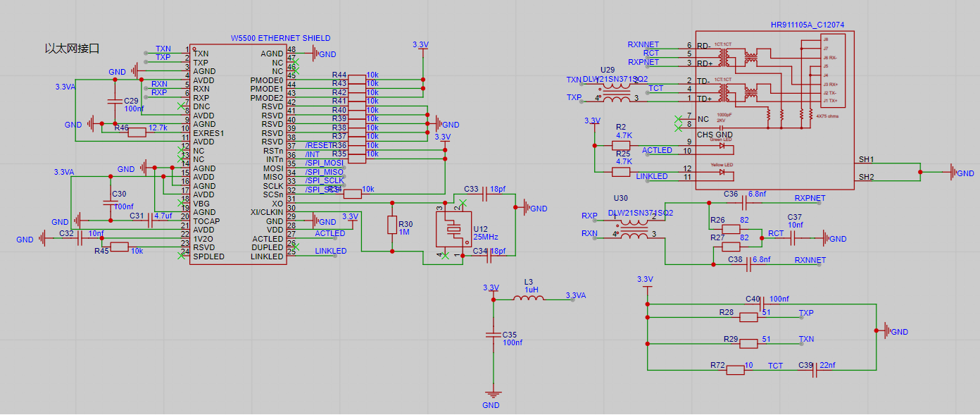The height and width of the screenshot is (415, 980).
Task: Click the R45 10k resistor
Action: [x=120, y=247]
